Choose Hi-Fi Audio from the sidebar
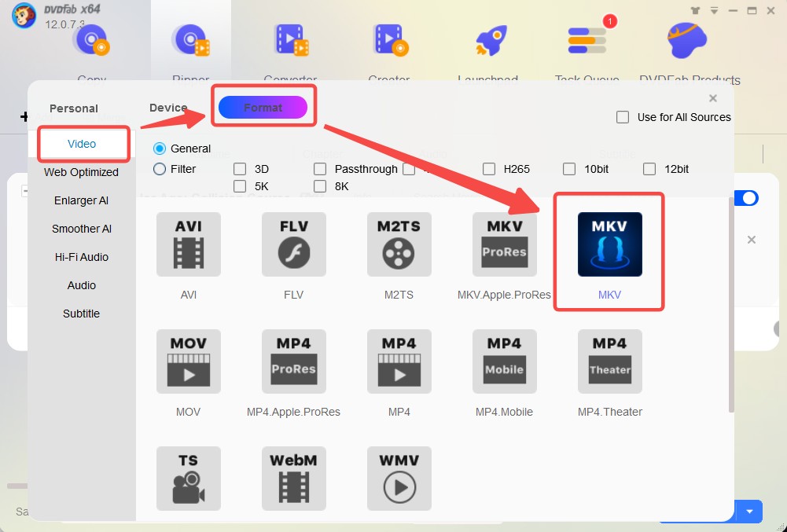The image size is (787, 532). [81, 257]
